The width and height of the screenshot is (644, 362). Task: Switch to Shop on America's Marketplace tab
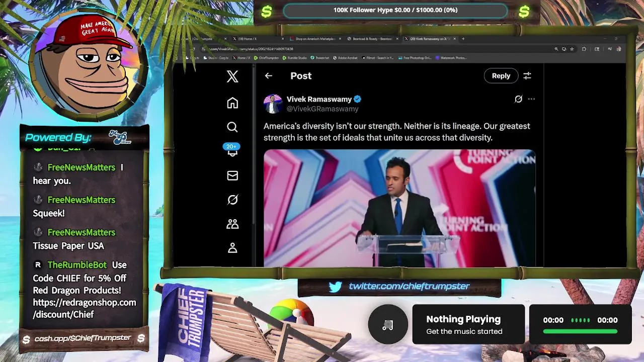click(x=316, y=39)
